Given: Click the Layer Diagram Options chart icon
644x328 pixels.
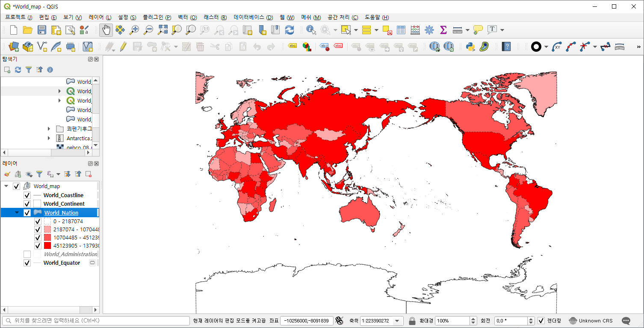Looking at the screenshot, I should coord(307,46).
